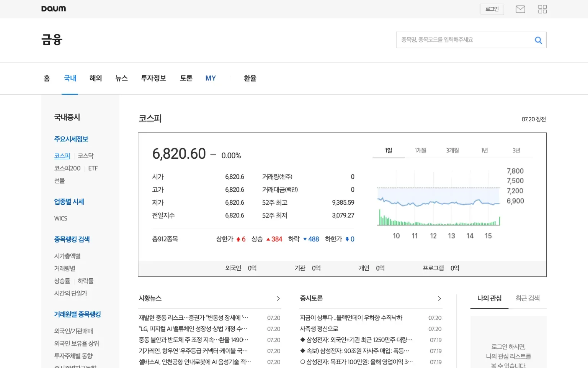Open the 시황뉴스 section heading
This screenshot has height=368, width=588.
pos(150,298)
